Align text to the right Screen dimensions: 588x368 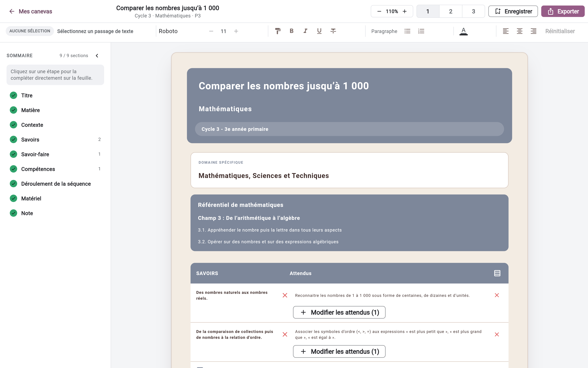coord(533,31)
